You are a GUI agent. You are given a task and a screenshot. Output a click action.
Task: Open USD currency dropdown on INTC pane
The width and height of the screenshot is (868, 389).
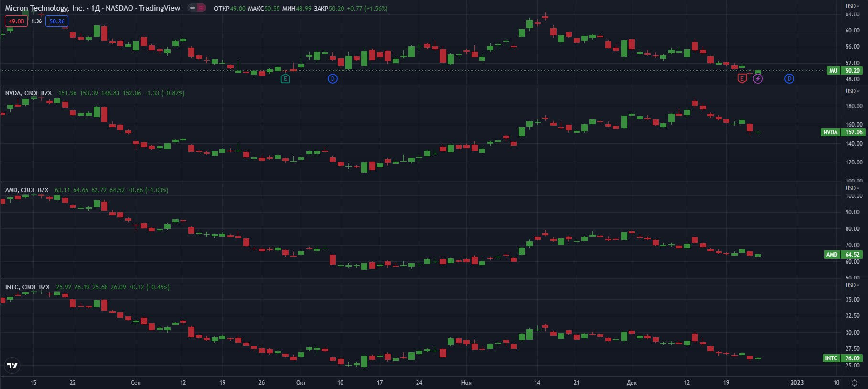coord(852,285)
